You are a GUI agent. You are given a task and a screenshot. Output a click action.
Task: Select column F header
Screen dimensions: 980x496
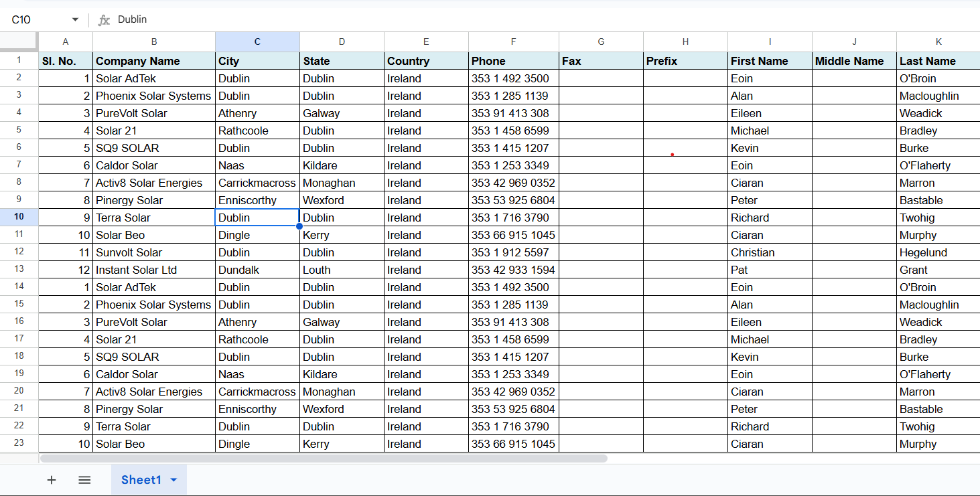coord(513,42)
